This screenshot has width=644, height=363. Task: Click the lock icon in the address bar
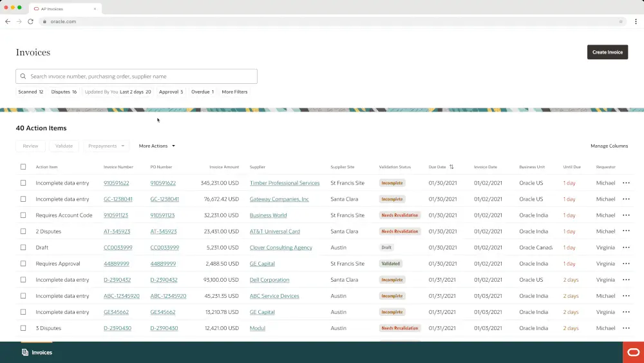45,21
